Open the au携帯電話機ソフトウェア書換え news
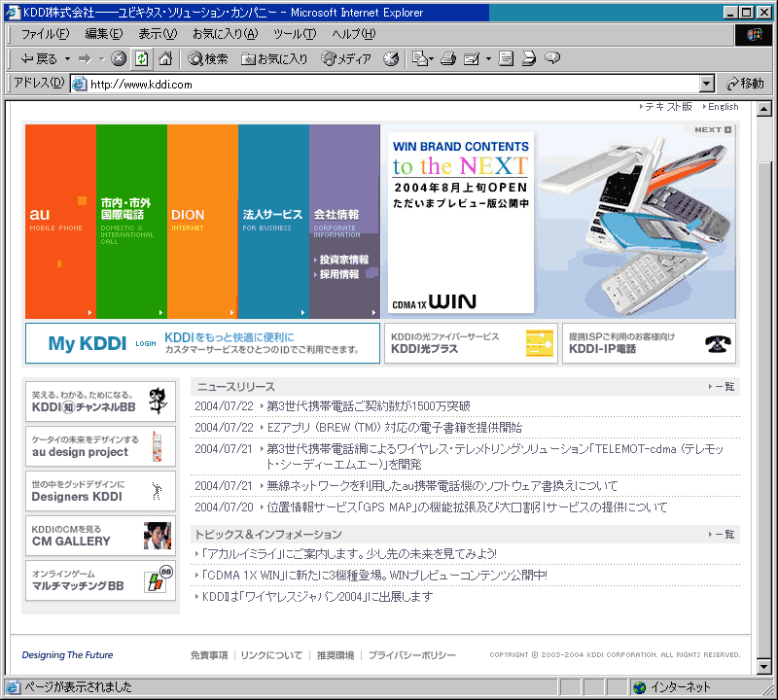 click(x=442, y=486)
